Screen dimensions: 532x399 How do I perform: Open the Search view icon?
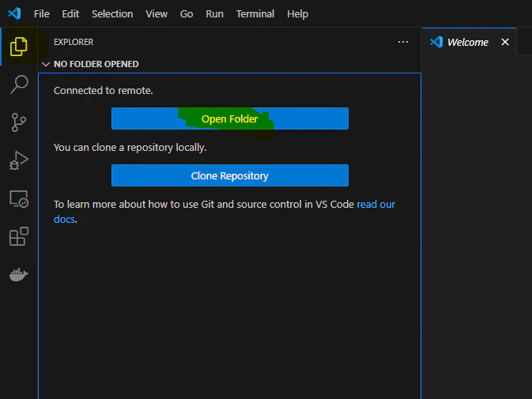pos(19,84)
